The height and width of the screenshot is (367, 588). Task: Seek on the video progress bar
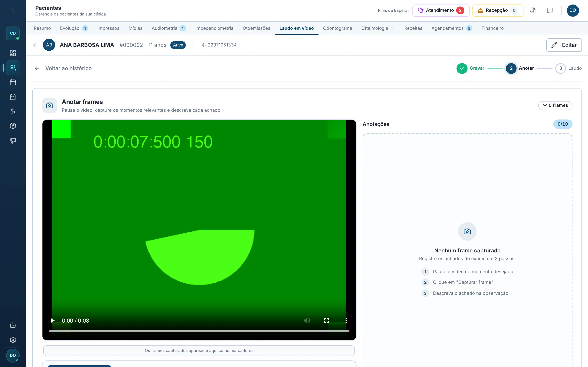(199, 331)
